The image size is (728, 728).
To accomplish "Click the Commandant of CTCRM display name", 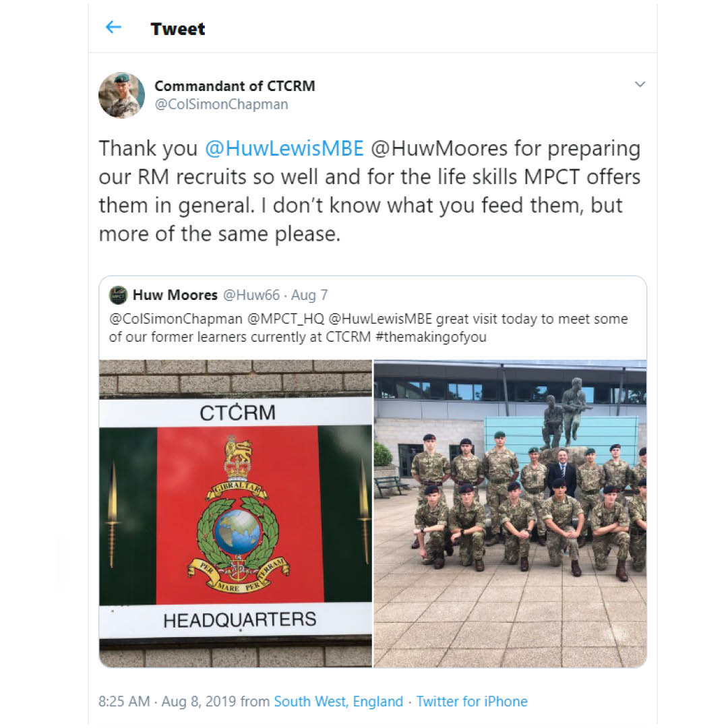I will (235, 86).
